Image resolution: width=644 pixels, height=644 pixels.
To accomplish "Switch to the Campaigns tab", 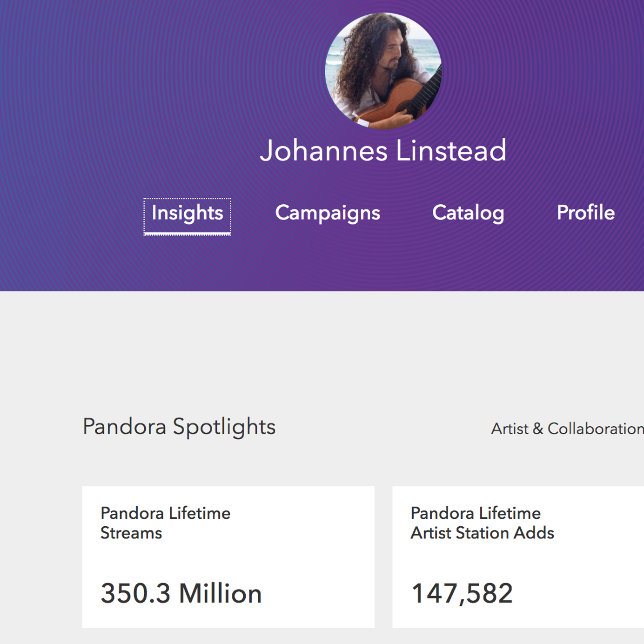I will tap(328, 213).
